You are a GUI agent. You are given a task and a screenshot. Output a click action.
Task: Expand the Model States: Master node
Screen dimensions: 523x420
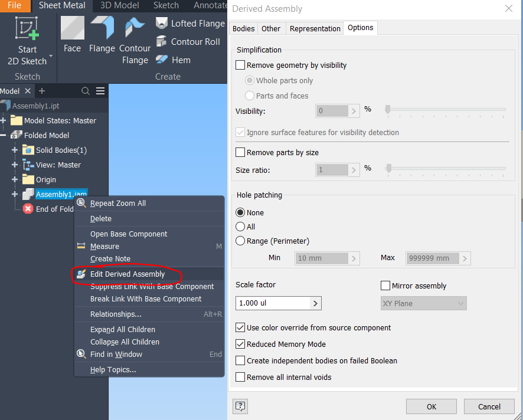click(3, 120)
